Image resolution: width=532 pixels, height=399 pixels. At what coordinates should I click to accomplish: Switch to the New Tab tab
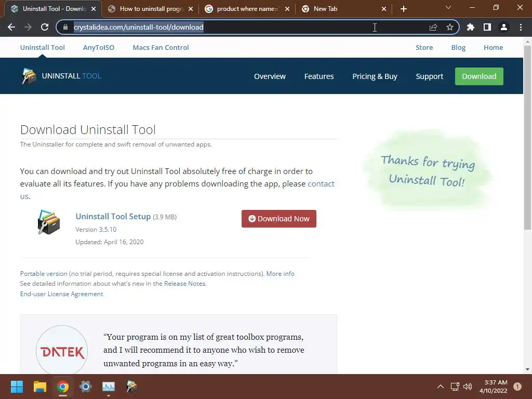[x=343, y=9]
